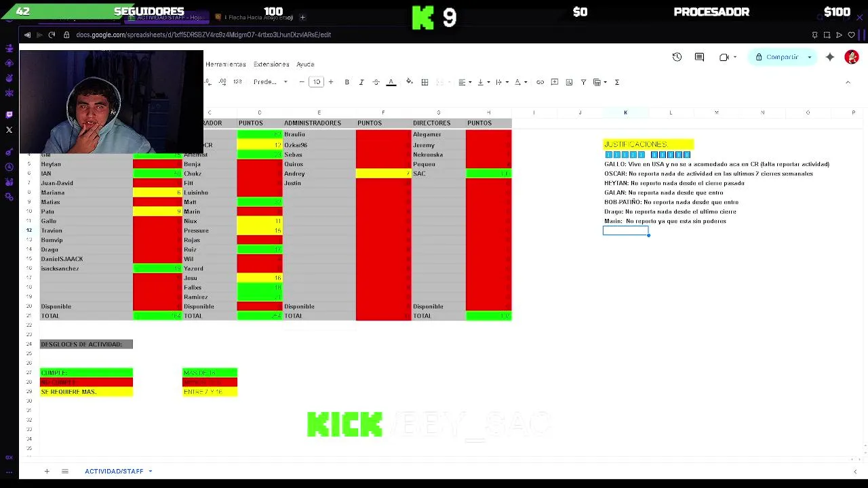Image resolution: width=868 pixels, height=488 pixels.
Task: Open the Google account avatar
Action: click(852, 57)
